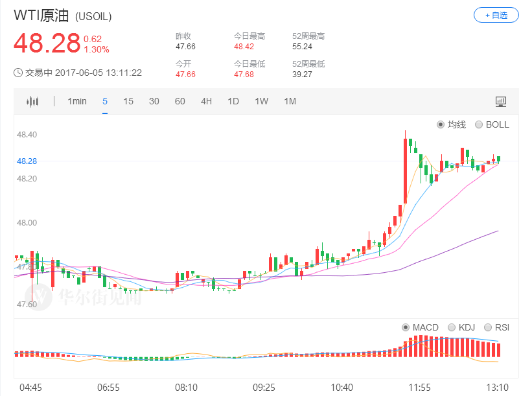
Task: Click the blue 48.28 price axis label
Action: click(x=27, y=161)
